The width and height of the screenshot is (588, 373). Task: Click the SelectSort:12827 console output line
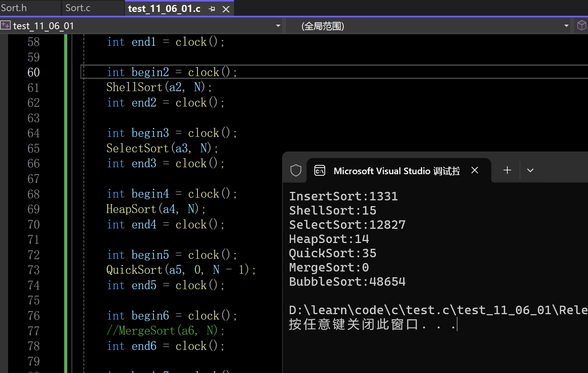coord(347,225)
